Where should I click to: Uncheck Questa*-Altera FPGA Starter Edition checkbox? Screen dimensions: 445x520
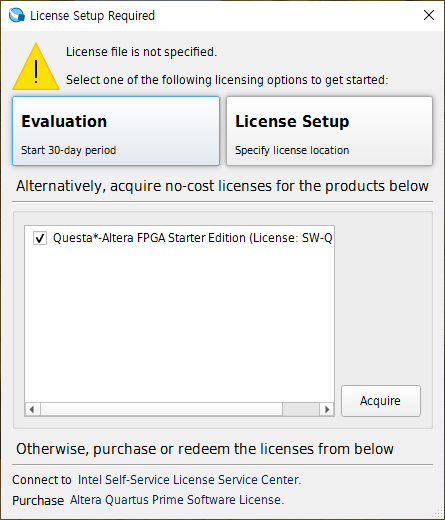point(40,238)
